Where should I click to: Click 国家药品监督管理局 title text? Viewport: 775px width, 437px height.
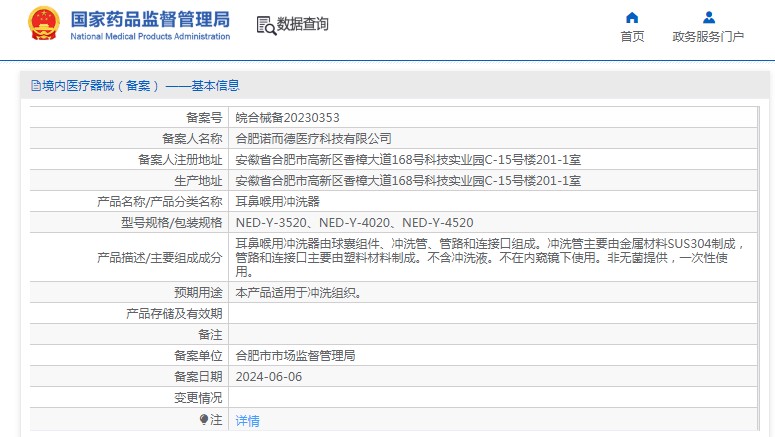(150, 19)
